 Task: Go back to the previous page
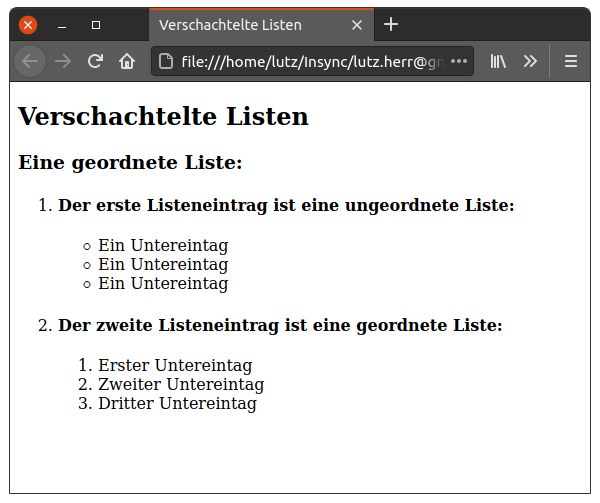(x=30, y=61)
